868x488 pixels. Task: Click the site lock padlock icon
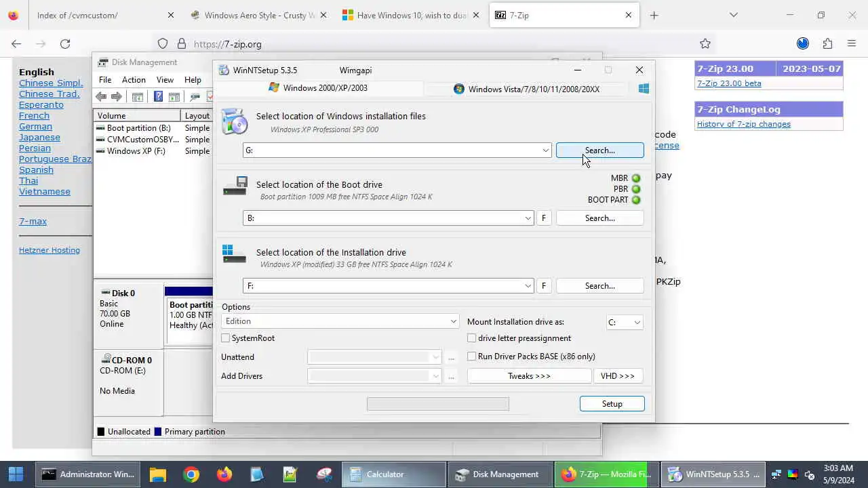click(x=181, y=44)
